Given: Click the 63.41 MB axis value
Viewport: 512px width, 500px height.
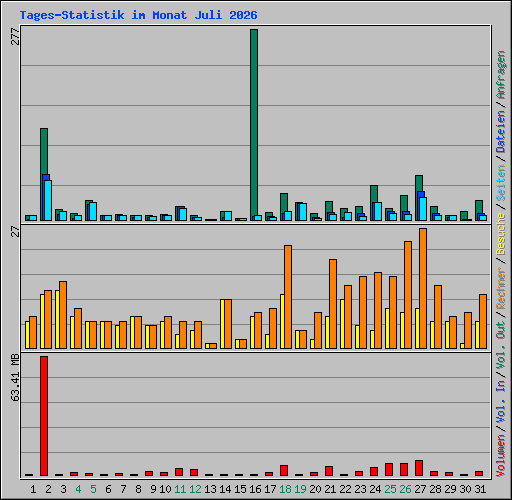Looking at the screenshot, I should (15, 378).
